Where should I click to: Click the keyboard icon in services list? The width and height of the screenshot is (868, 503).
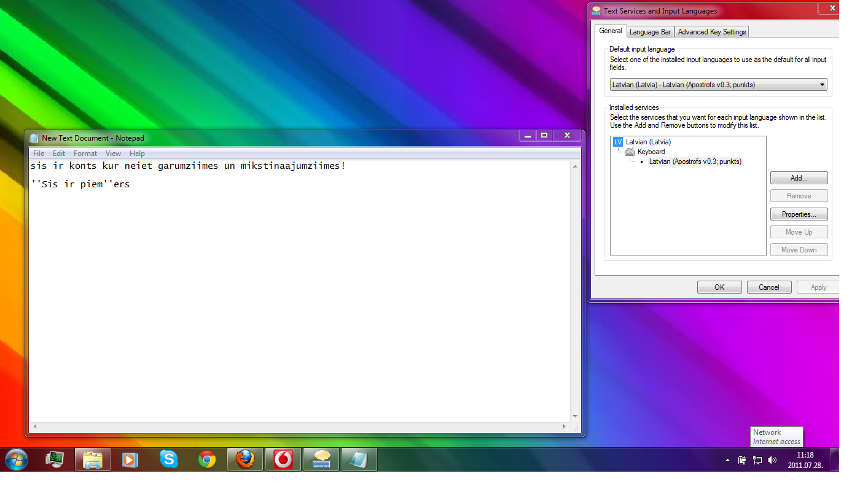(x=630, y=152)
